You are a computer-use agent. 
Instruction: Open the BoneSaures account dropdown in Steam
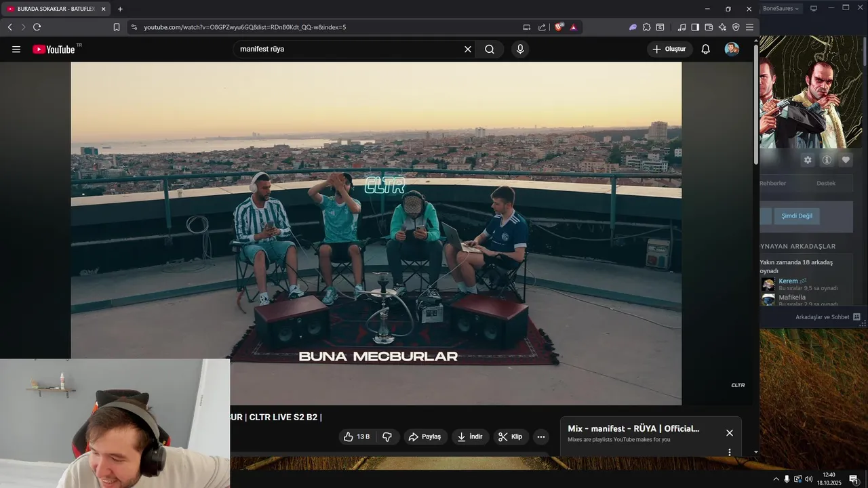(781, 8)
